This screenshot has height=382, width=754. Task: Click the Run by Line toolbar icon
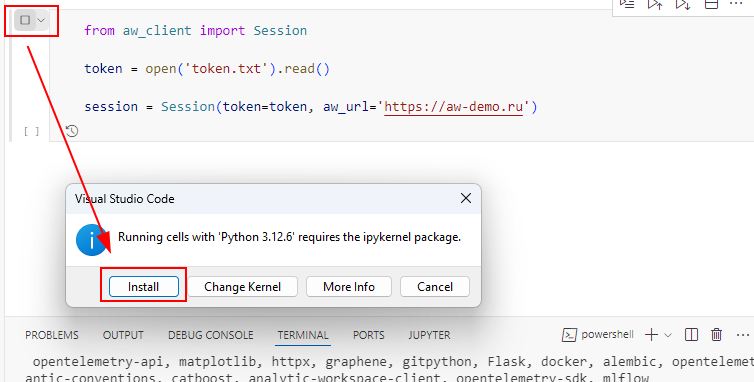click(x=627, y=4)
